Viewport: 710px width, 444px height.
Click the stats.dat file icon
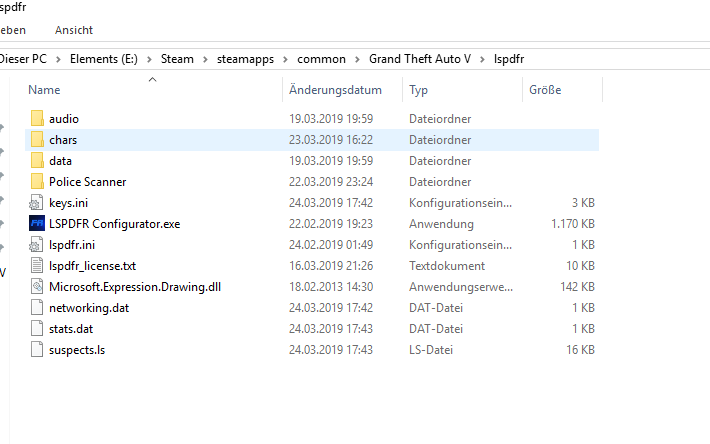(x=37, y=329)
